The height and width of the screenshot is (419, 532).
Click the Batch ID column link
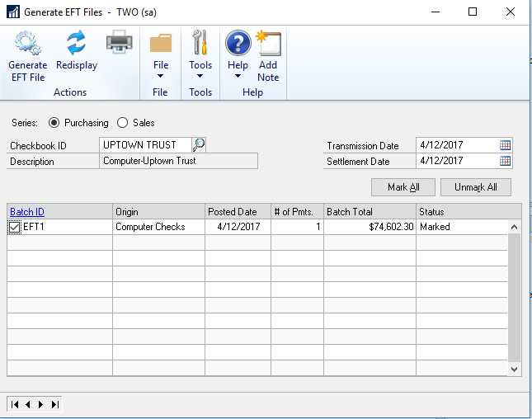(x=27, y=212)
